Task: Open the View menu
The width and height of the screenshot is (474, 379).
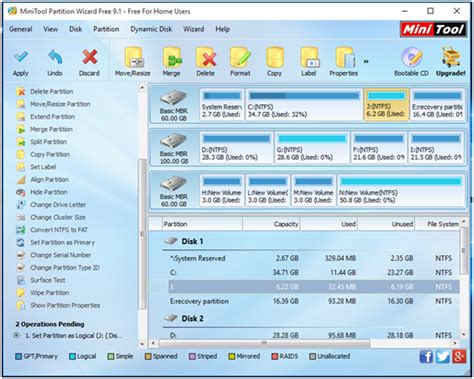Action: coord(50,29)
